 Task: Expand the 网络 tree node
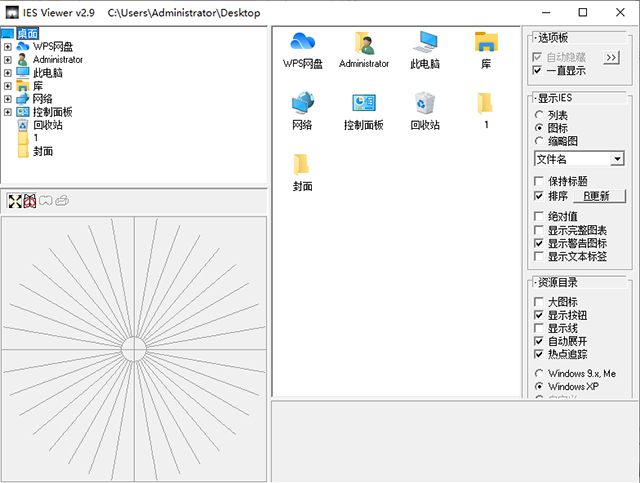point(8,99)
